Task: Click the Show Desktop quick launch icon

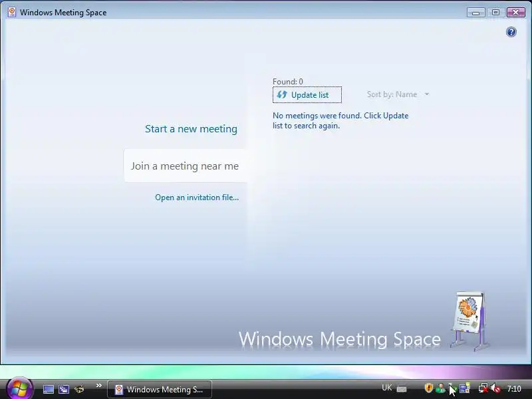Action: pos(48,389)
